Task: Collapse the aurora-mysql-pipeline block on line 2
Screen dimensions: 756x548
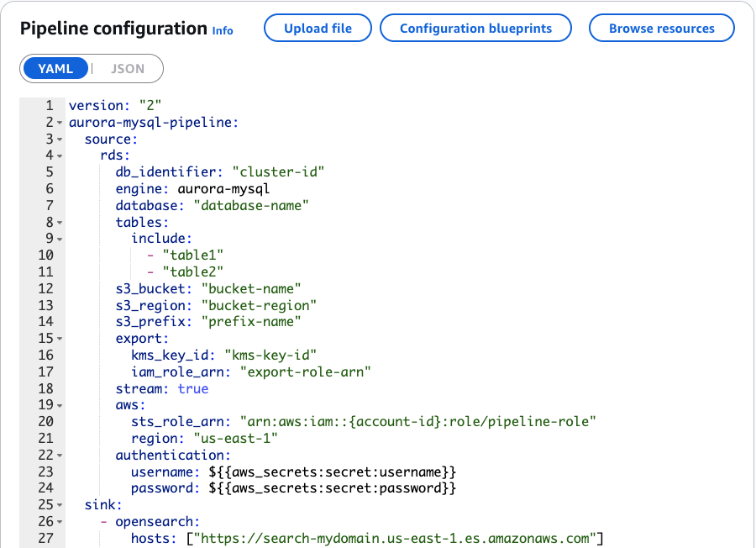Action: [60, 123]
